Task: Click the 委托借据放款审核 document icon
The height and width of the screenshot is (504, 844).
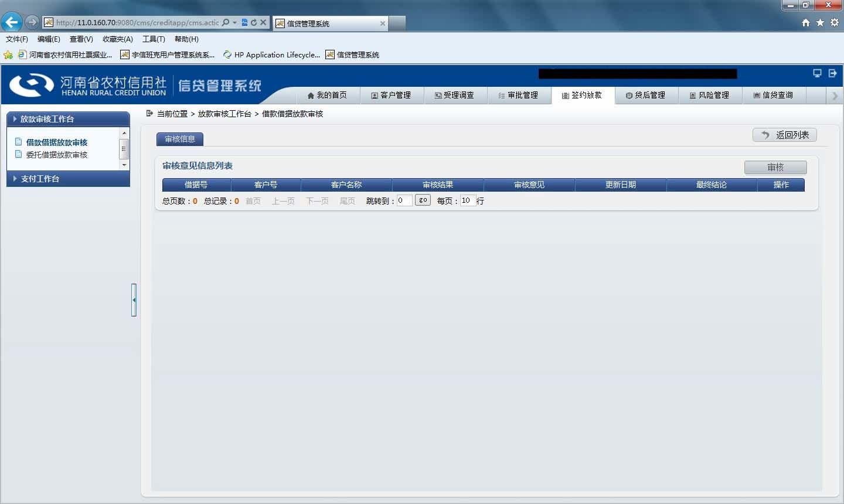Action: point(19,154)
